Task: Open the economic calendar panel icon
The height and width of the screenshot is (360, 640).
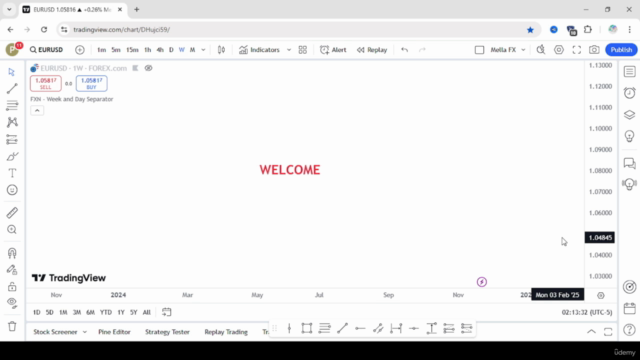Action: coord(629,308)
